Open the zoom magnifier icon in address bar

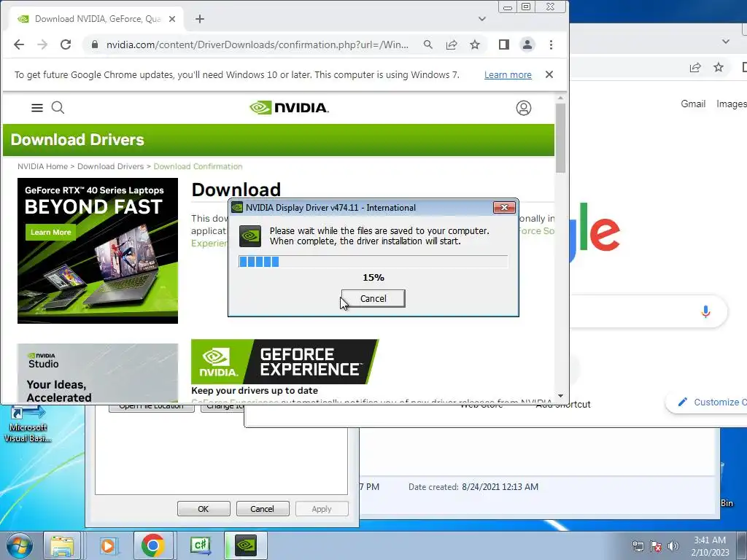tap(427, 44)
